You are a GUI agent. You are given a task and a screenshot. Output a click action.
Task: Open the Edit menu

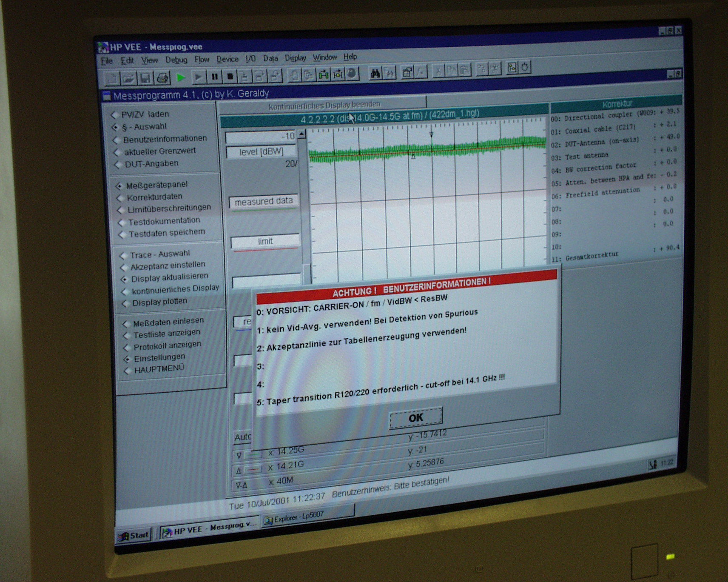(127, 61)
